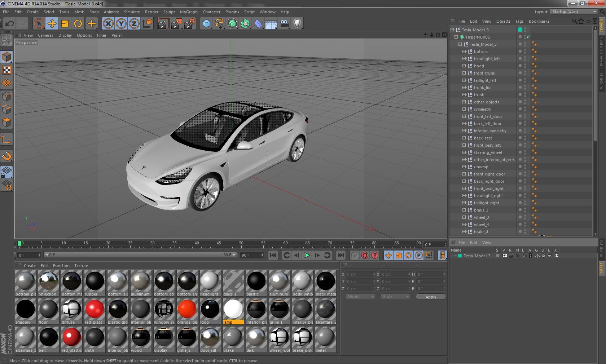Collapse the top Tesla_Model_3 root node
606x364 pixels.
pyautogui.click(x=452, y=30)
